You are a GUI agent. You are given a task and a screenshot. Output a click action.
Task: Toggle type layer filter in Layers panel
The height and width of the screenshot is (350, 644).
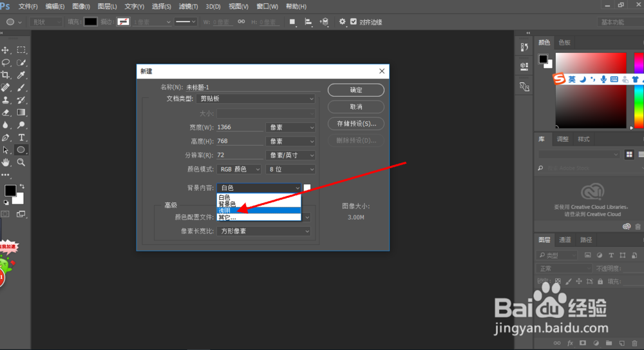pyautogui.click(x=611, y=255)
